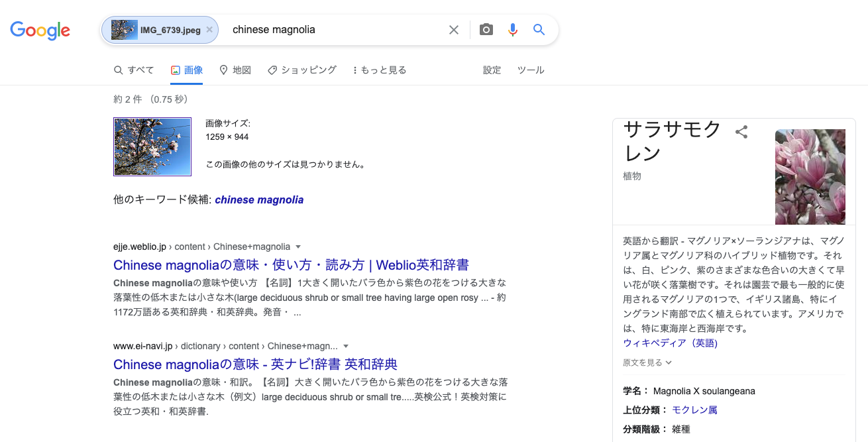Image resolution: width=868 pixels, height=442 pixels.
Task: Open the ウィキペディア（英語）link
Action: [x=671, y=343]
